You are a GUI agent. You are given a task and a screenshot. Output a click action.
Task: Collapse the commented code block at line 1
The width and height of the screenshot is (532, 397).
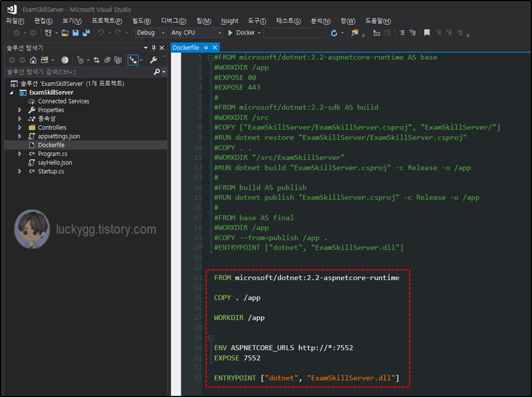tap(211, 58)
